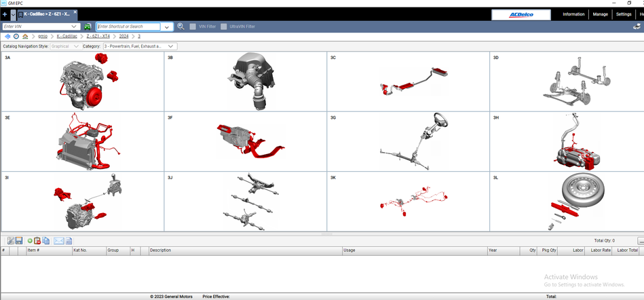Open the history clock icon
This screenshot has height=300, width=644.
pyautogui.click(x=16, y=36)
